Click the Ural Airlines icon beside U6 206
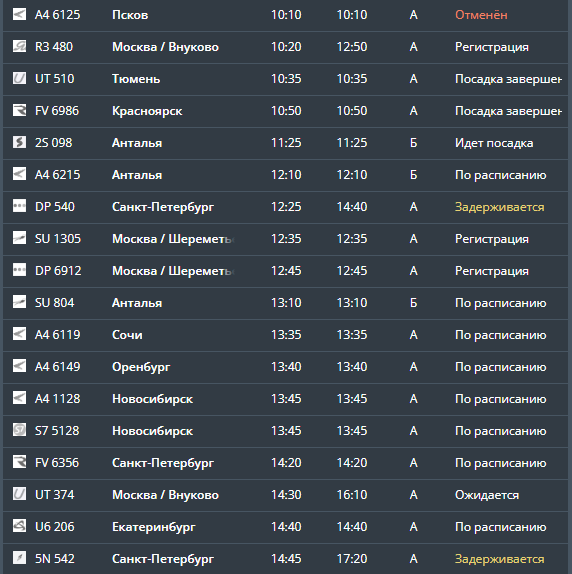The height and width of the screenshot is (574, 572). click(19, 526)
